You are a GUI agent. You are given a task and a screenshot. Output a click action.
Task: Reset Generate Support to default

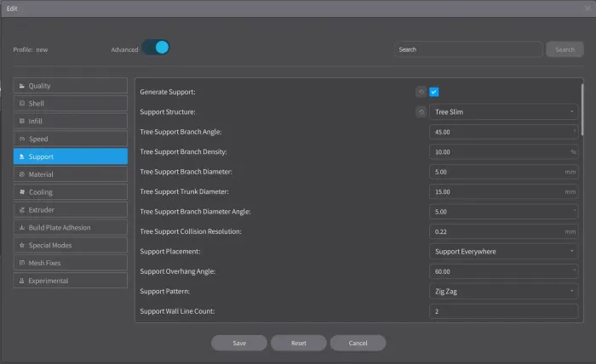(421, 92)
